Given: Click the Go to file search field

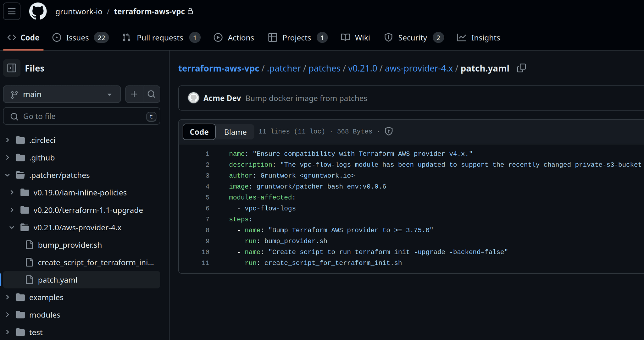Looking at the screenshot, I should (x=82, y=116).
